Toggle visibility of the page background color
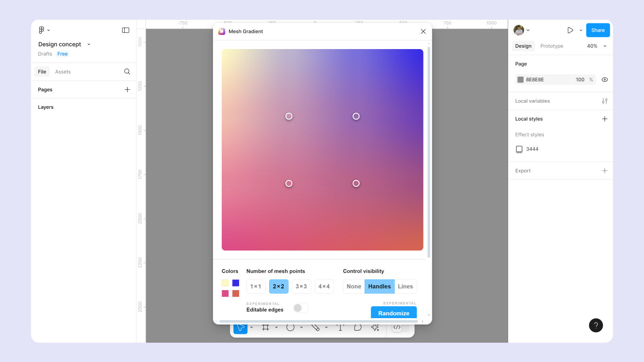 [605, 79]
